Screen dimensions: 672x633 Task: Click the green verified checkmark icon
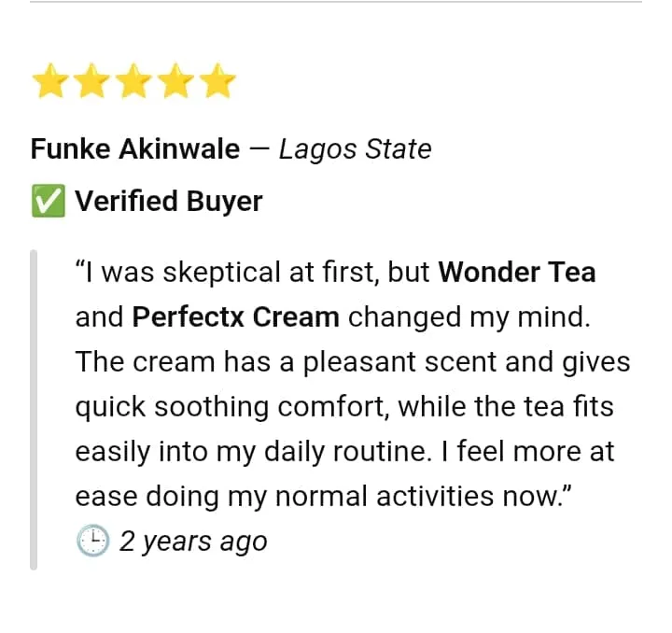(49, 201)
